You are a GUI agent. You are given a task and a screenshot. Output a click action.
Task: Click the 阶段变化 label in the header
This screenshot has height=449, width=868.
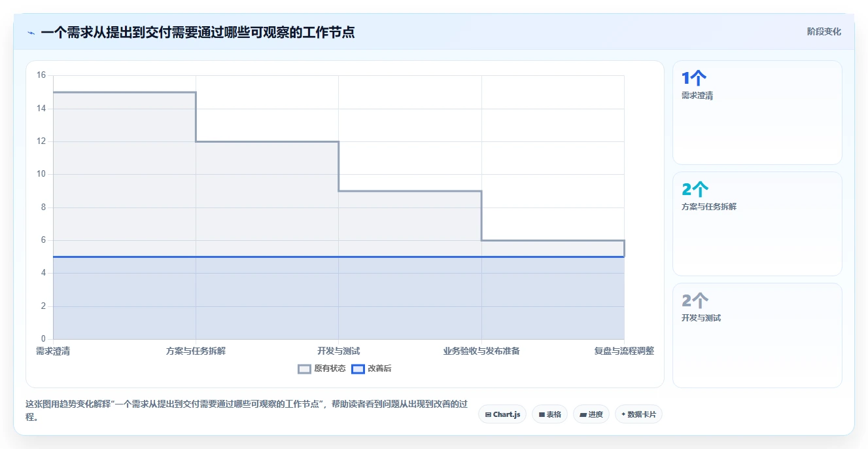pyautogui.click(x=824, y=31)
